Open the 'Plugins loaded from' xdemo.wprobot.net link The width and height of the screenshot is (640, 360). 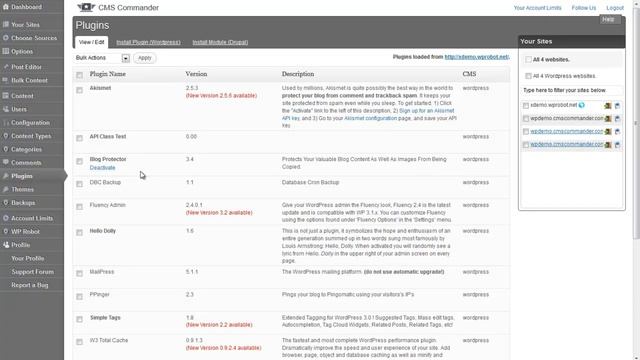point(477,57)
